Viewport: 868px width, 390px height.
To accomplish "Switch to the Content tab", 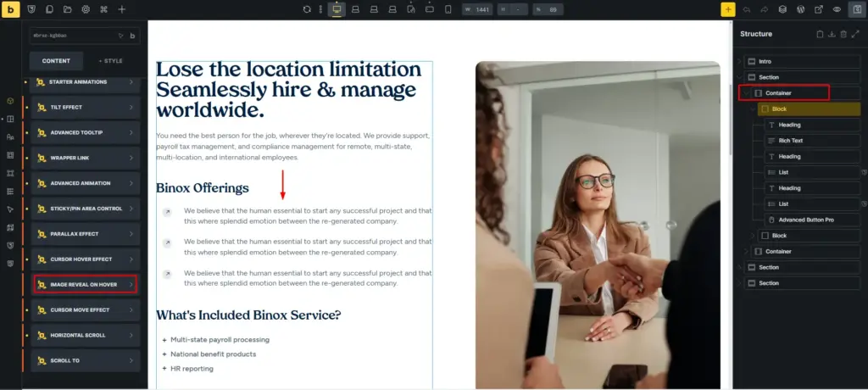I will (x=56, y=61).
